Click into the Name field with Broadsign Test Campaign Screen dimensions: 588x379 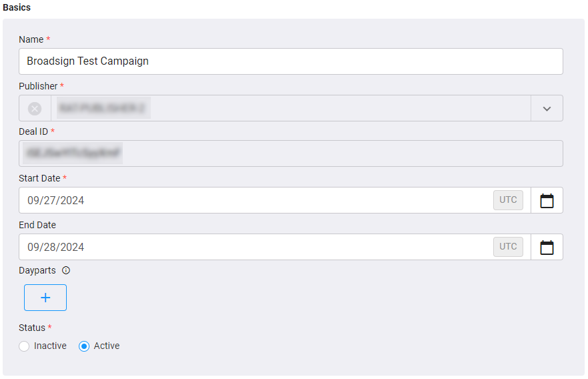[291, 61]
